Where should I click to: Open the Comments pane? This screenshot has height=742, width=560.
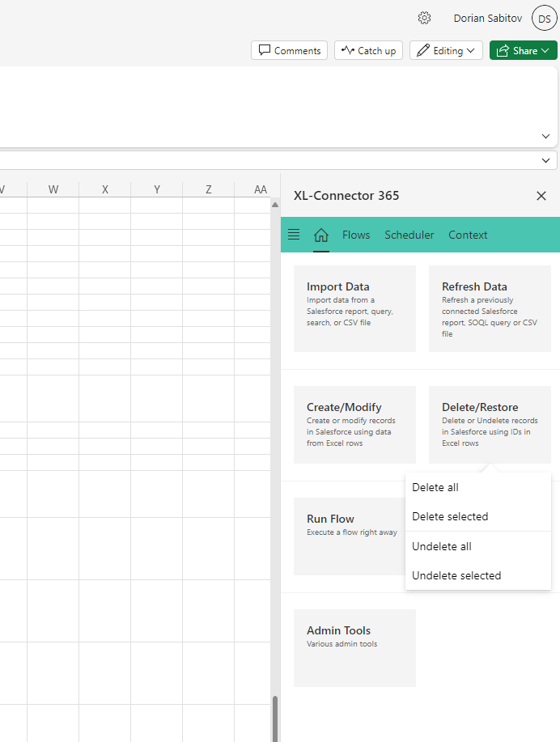coord(289,51)
